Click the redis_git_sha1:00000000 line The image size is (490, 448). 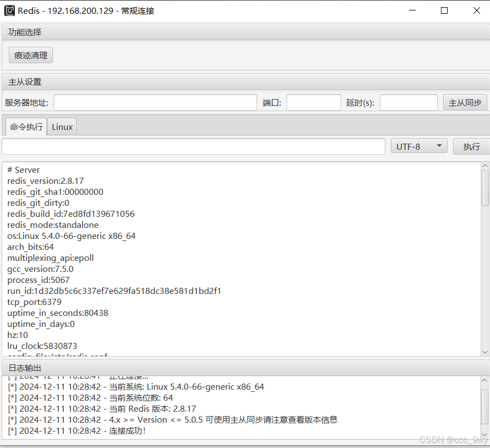[55, 192]
